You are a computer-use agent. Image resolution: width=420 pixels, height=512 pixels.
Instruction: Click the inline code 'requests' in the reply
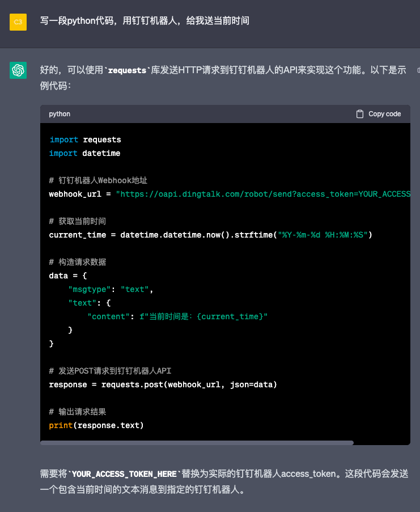[127, 70]
